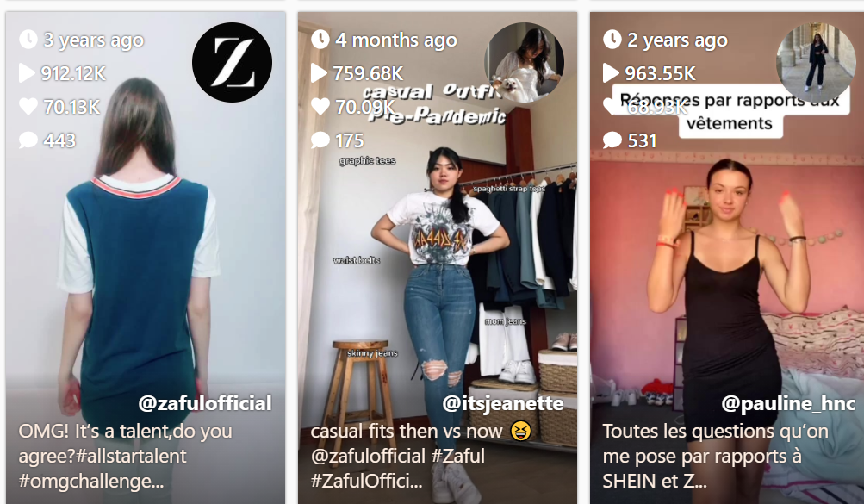Click the clock icon next to '4 months ago'
Viewport: 864px width, 504px height.
(x=320, y=40)
